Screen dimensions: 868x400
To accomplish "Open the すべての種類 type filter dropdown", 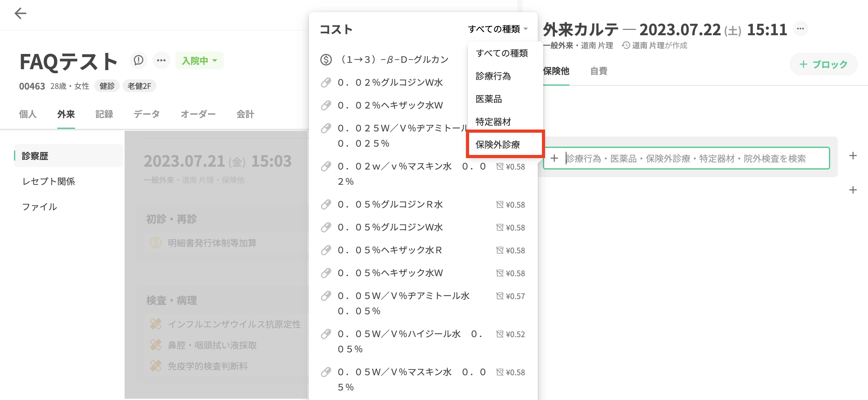I will click(498, 29).
